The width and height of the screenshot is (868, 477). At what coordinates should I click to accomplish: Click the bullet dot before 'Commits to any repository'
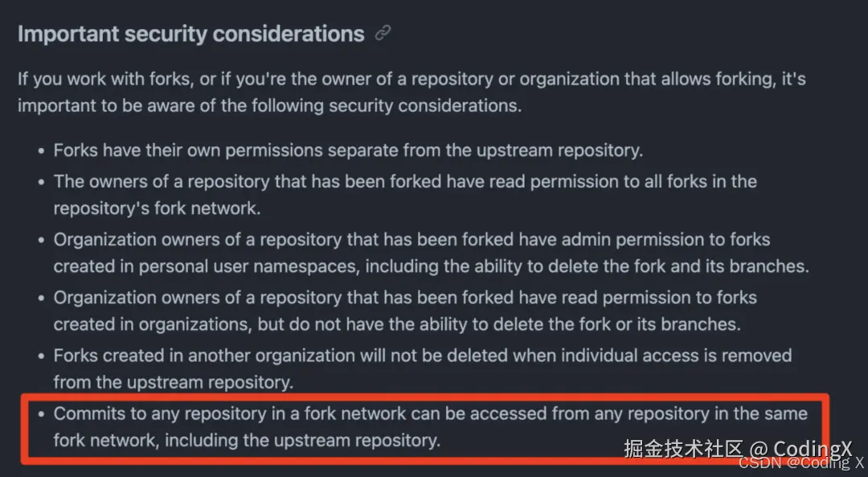point(42,415)
